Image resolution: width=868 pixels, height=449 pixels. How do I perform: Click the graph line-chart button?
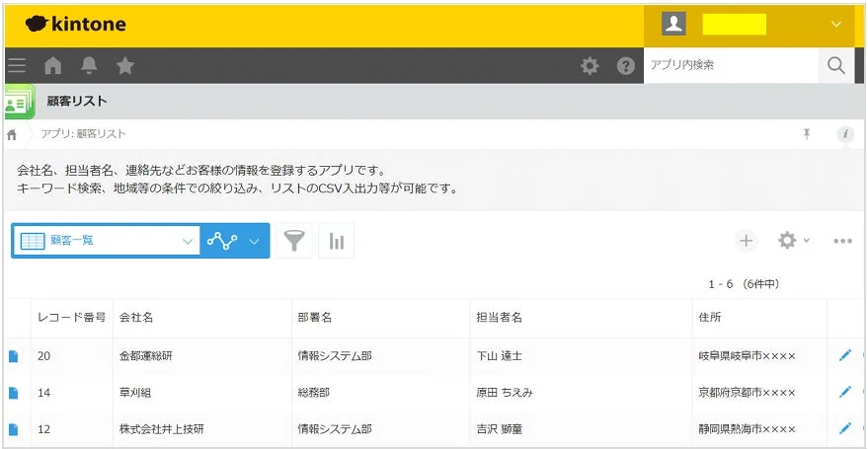click(222, 241)
